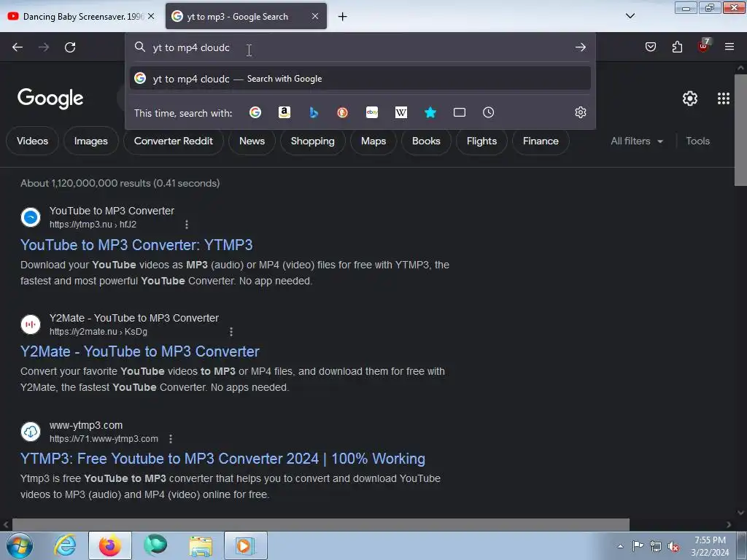Click the go arrow in the address bar
The width and height of the screenshot is (747, 560).
[580, 47]
